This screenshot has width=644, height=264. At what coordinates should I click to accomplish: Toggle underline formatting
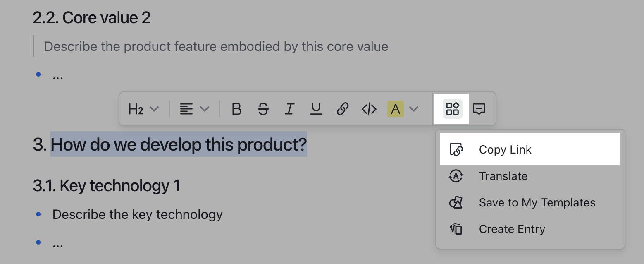pyautogui.click(x=315, y=109)
